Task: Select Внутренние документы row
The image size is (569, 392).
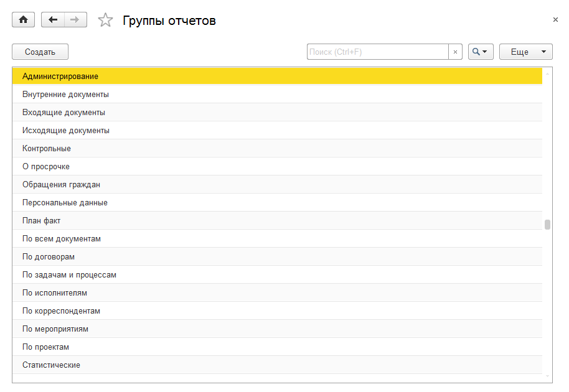Action: click(65, 95)
